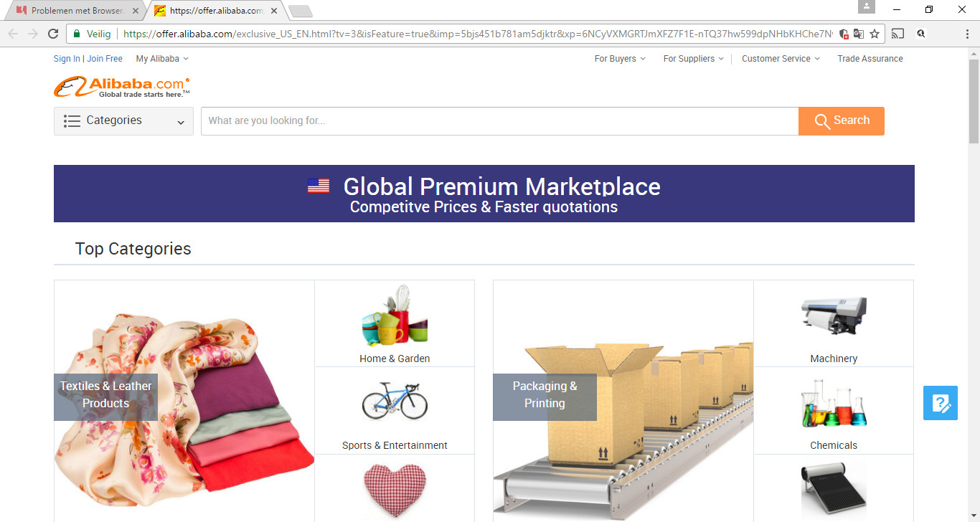Open the For Suppliers menu
980x522 pixels.
(x=693, y=59)
